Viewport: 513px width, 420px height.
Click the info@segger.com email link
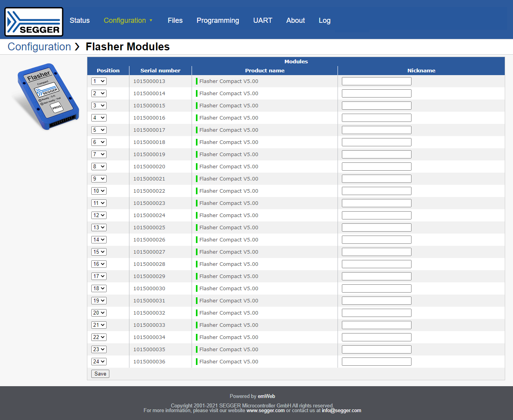pyautogui.click(x=341, y=411)
